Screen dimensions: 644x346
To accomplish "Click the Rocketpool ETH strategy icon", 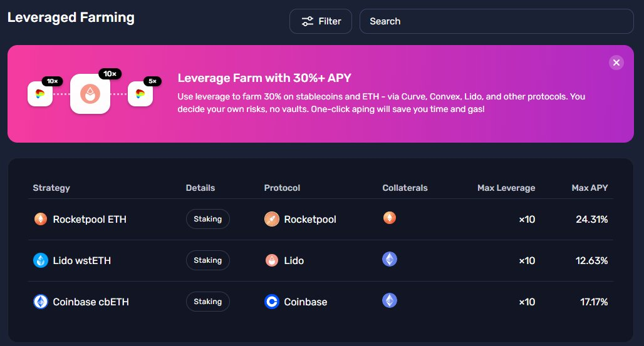I will [x=41, y=219].
